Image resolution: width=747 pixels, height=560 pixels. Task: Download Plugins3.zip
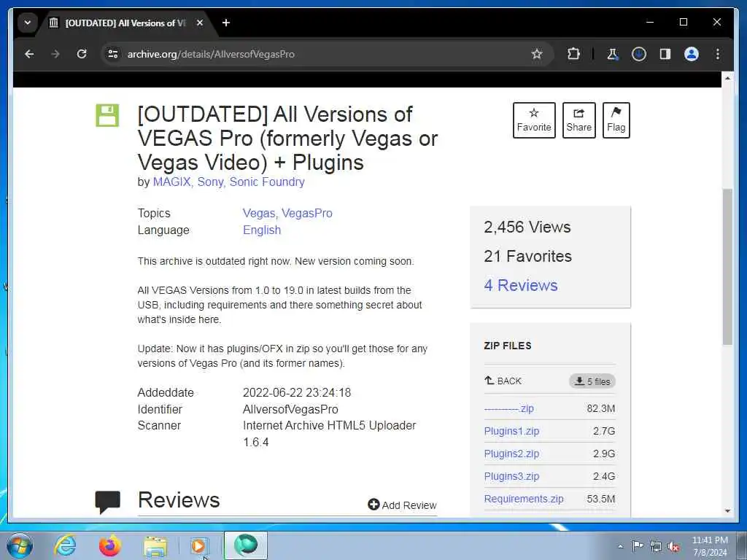(511, 476)
